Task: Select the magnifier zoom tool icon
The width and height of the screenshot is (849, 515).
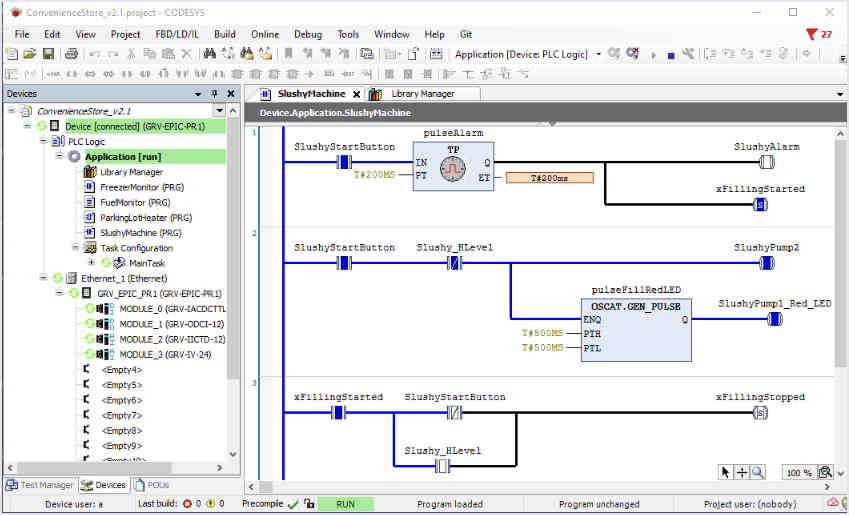Action: tap(759, 472)
